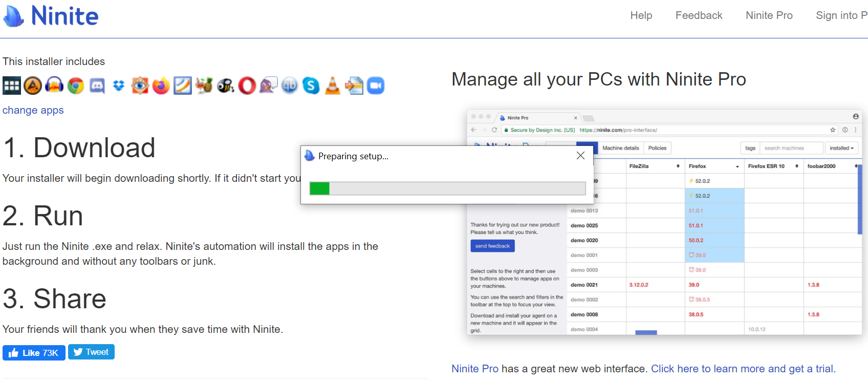
Task: Click the MusicBee bee icon
Action: (x=226, y=86)
